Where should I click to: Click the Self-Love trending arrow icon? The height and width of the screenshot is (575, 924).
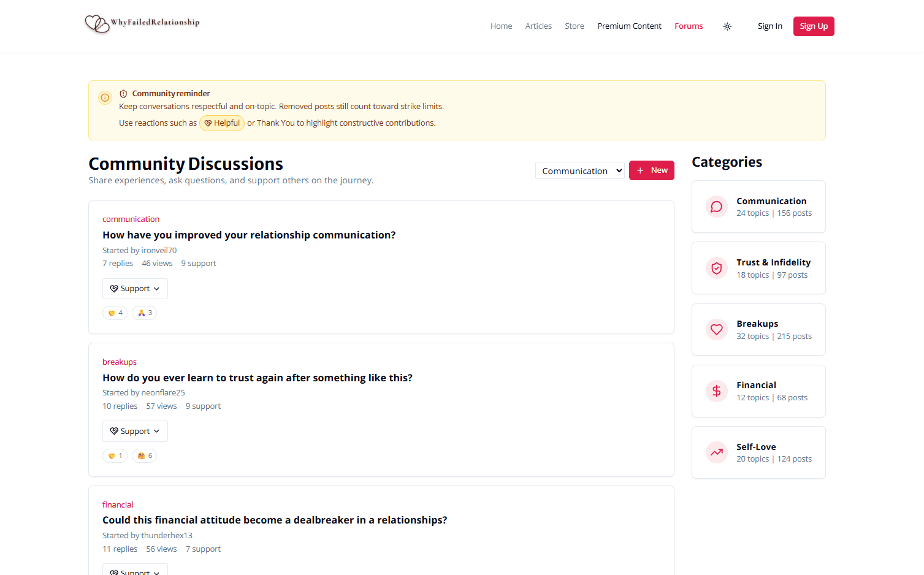pyautogui.click(x=716, y=452)
